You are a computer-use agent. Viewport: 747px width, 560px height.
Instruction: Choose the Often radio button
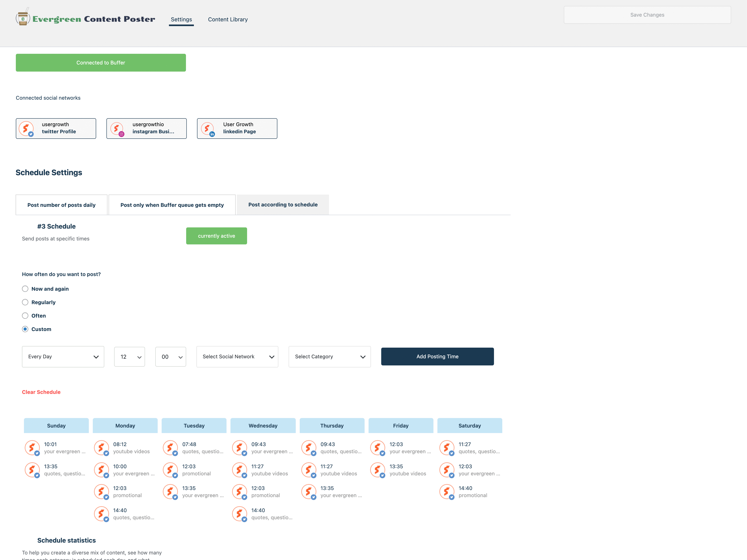point(25,316)
